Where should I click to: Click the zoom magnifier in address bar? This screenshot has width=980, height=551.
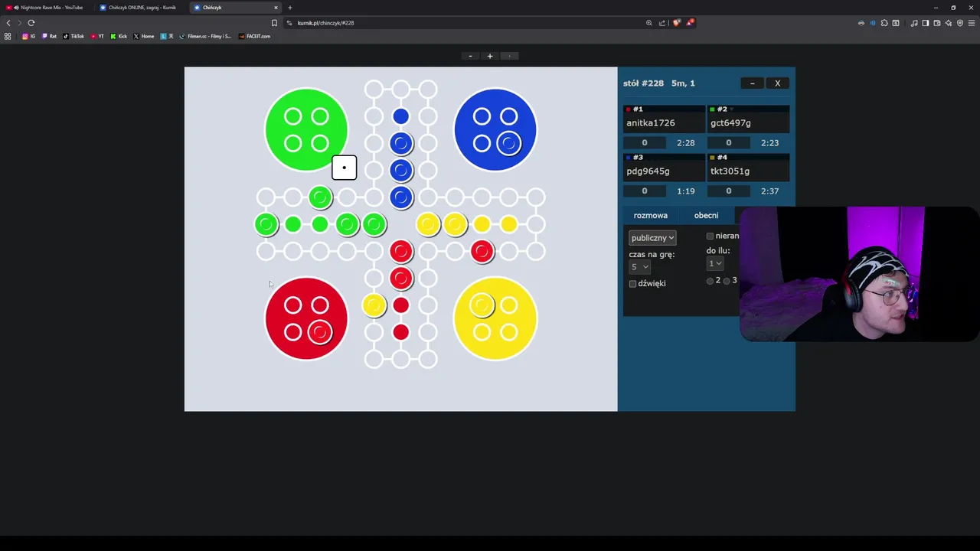[649, 23]
